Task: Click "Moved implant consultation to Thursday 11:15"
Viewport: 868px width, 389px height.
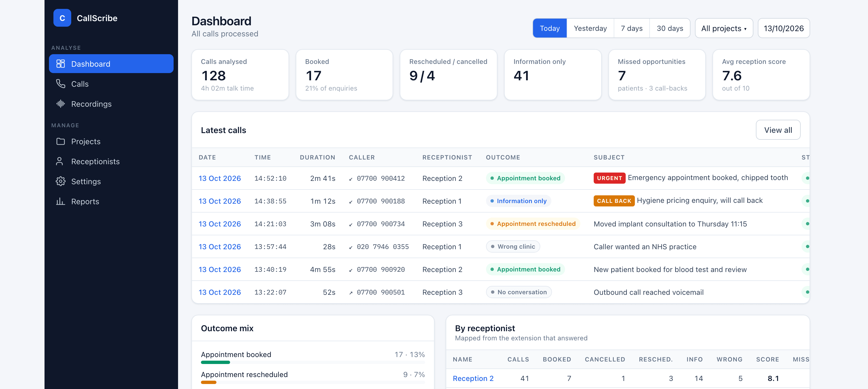Action: tap(670, 224)
